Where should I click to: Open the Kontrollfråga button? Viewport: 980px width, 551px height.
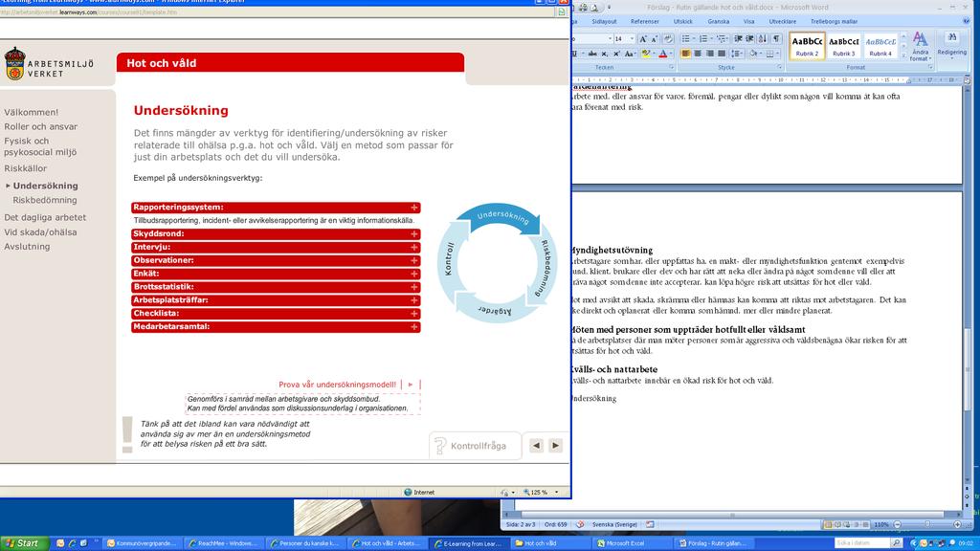click(x=475, y=446)
